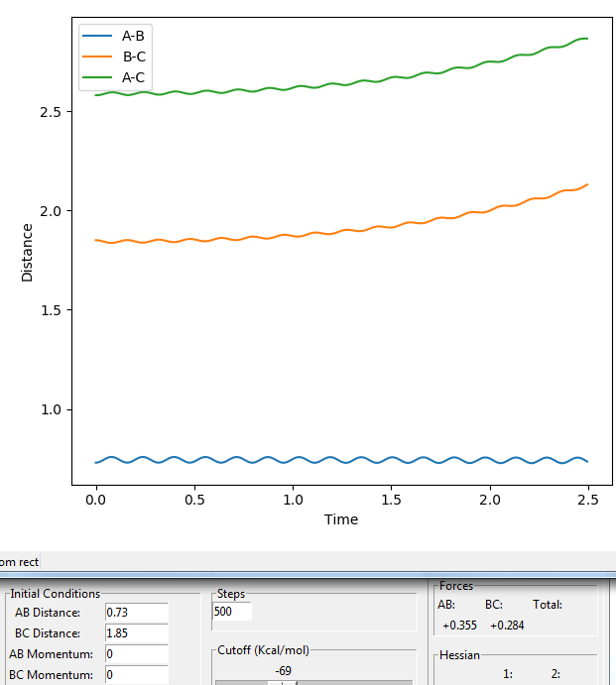Click the Distance y-axis label
Screen dimensions: 616x685
click(x=27, y=253)
